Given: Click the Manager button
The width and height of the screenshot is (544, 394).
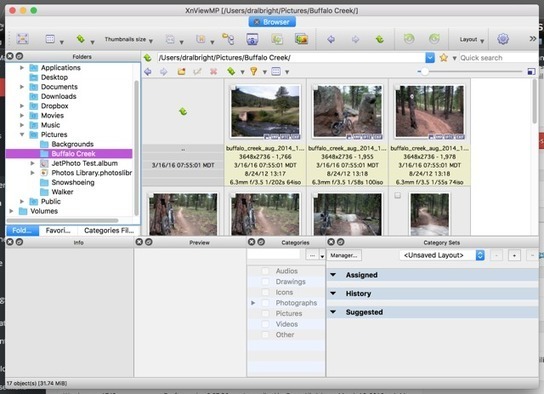Looking at the screenshot, I should coord(344,255).
